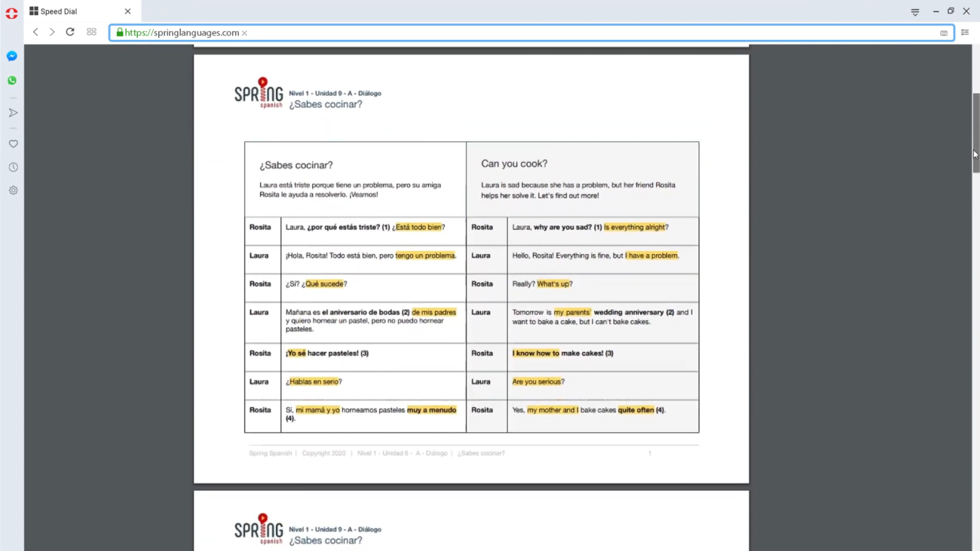Open the tab menu icon in title bar
This screenshot has height=551, width=980.
[915, 12]
